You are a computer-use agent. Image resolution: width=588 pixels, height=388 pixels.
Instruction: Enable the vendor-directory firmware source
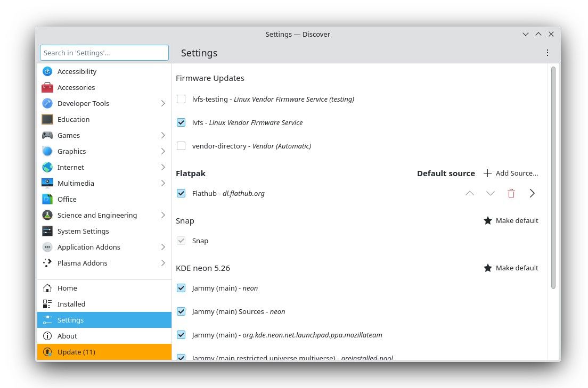181,146
